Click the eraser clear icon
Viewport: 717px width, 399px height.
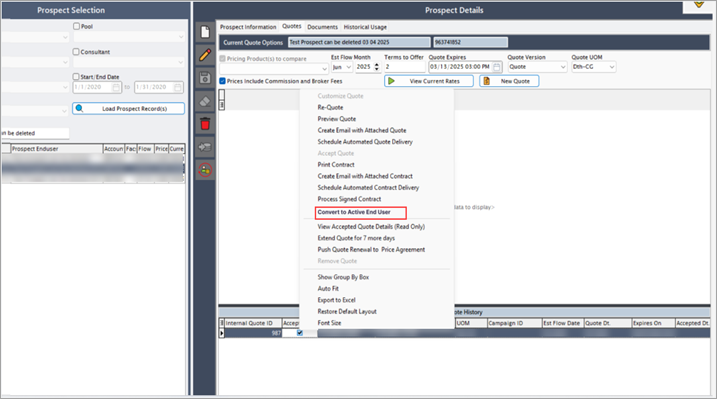coord(205,101)
